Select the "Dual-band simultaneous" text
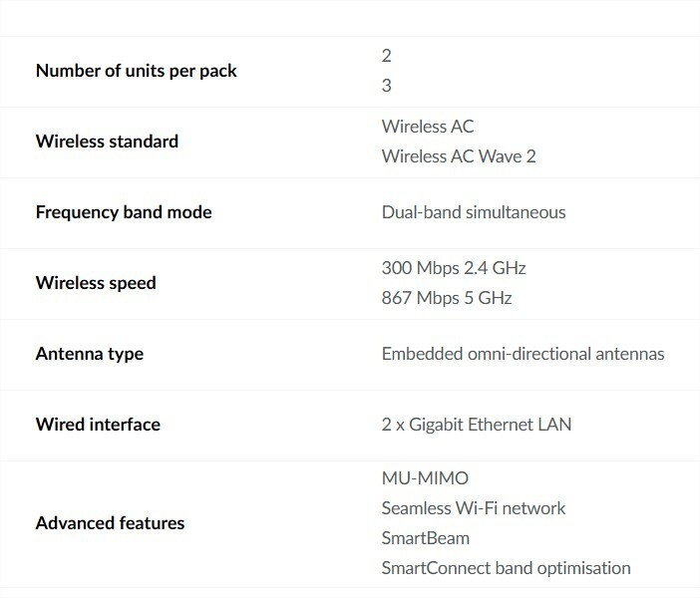The image size is (700, 598). 474,212
